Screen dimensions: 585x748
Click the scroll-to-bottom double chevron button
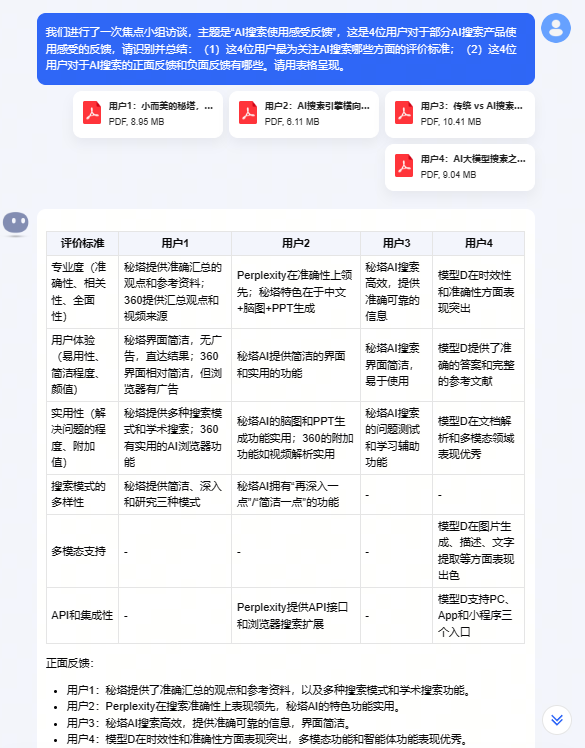point(557,720)
